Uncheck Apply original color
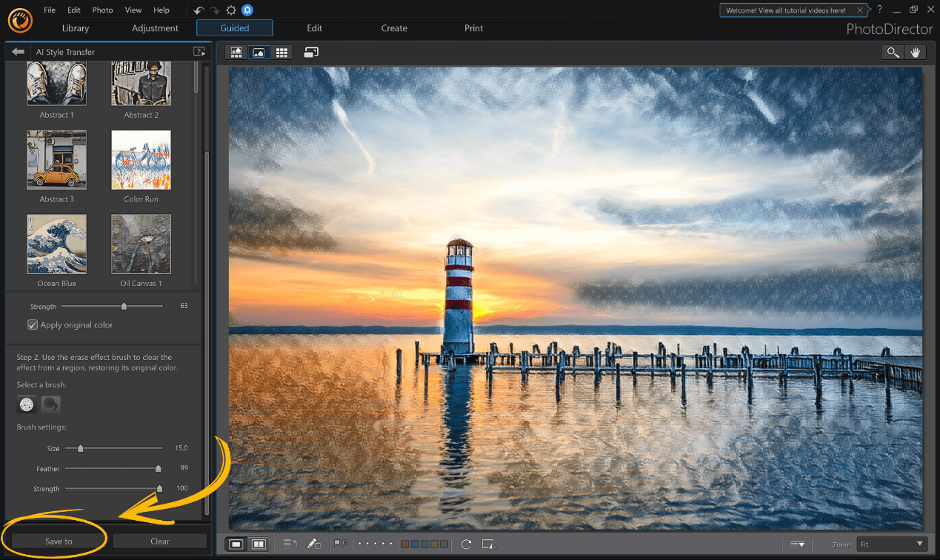Viewport: 940px width, 560px height. (x=33, y=324)
